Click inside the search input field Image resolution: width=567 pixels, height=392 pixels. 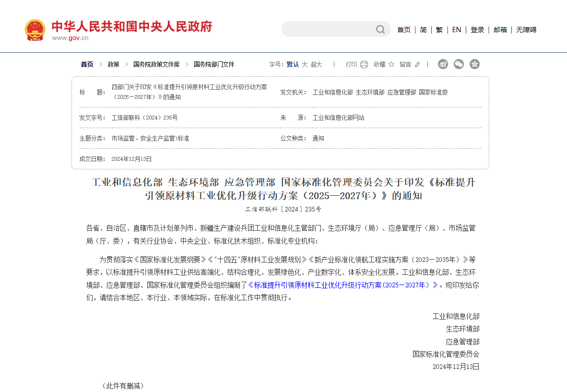pyautogui.click(x=329, y=29)
